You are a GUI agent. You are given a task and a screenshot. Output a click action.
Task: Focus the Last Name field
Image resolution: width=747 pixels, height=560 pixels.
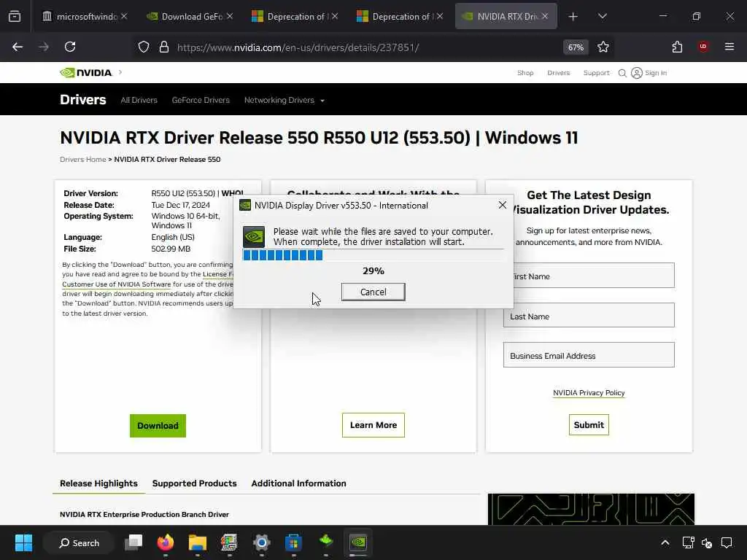pyautogui.click(x=589, y=315)
